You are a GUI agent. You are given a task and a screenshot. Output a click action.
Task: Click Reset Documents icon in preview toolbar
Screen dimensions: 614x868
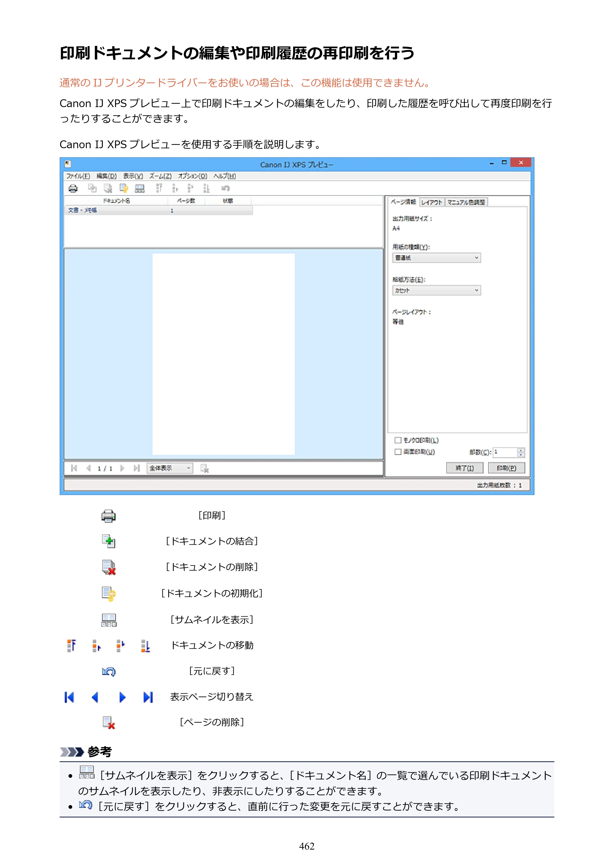[124, 188]
